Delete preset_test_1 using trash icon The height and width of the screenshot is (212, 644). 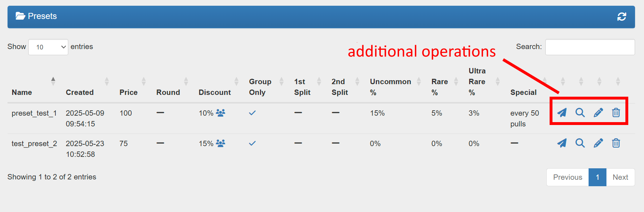coord(616,113)
